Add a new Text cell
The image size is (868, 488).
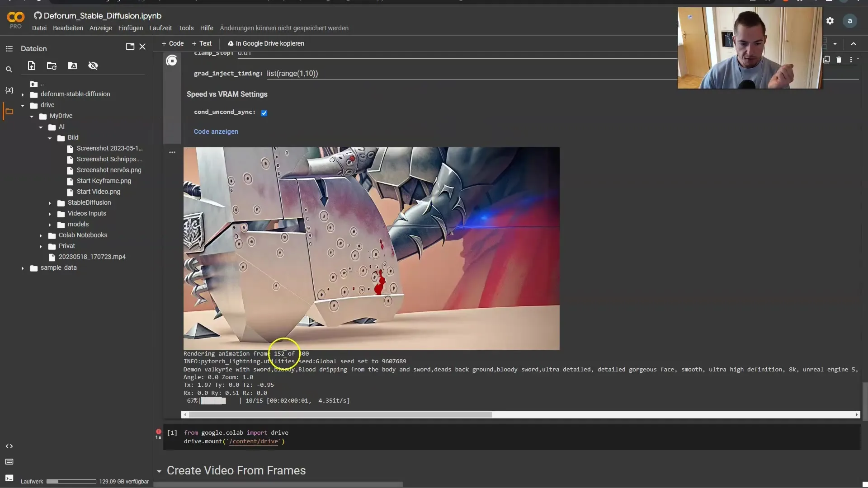[202, 43]
